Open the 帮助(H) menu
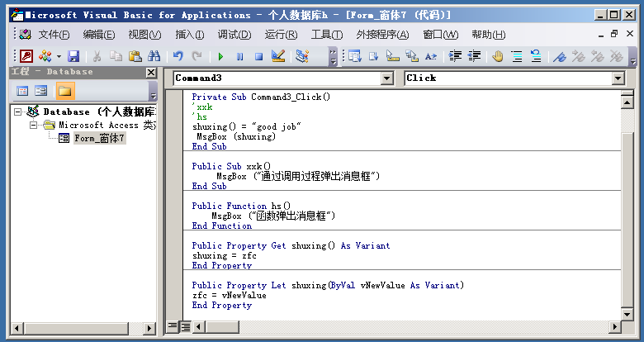The width and height of the screenshot is (644, 342). (488, 35)
